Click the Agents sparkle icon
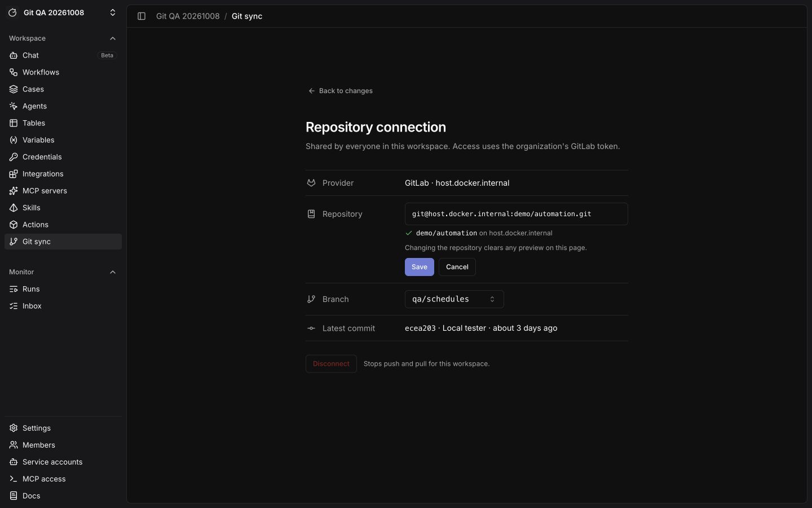The width and height of the screenshot is (812, 508). pos(14,106)
